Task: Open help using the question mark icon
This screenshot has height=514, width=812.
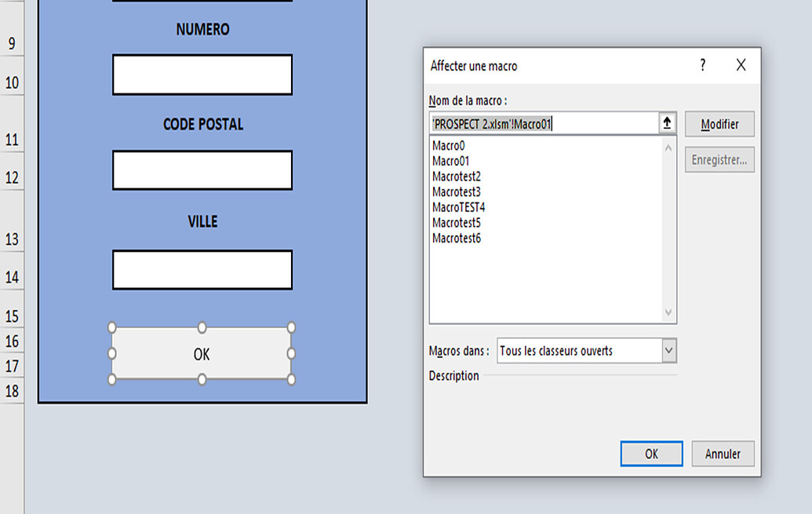Action: (x=702, y=66)
